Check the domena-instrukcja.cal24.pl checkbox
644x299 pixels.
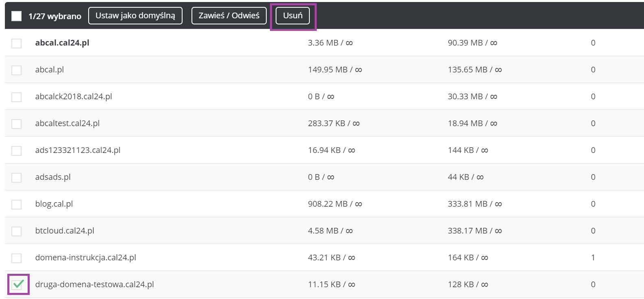pos(16,258)
